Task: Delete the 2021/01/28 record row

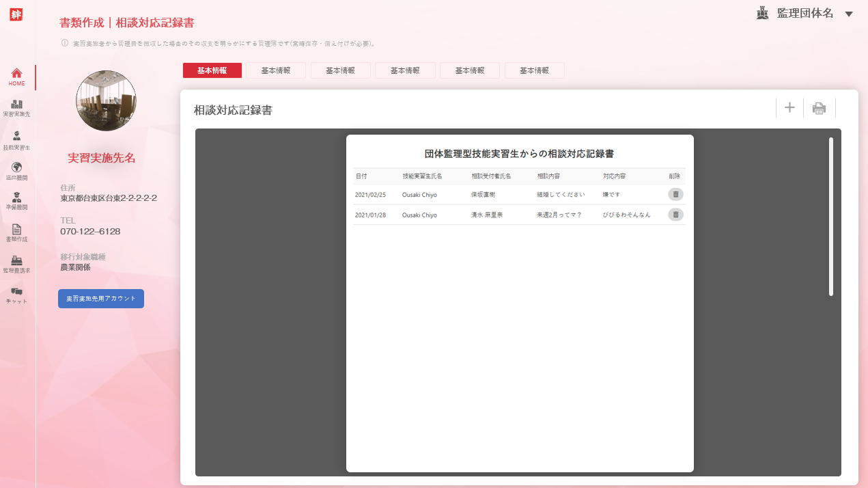Action: tap(675, 215)
